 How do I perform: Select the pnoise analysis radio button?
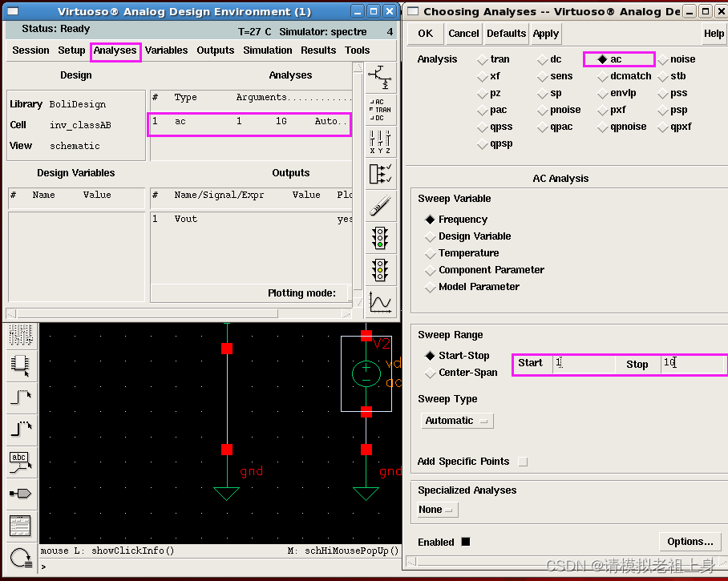[542, 110]
